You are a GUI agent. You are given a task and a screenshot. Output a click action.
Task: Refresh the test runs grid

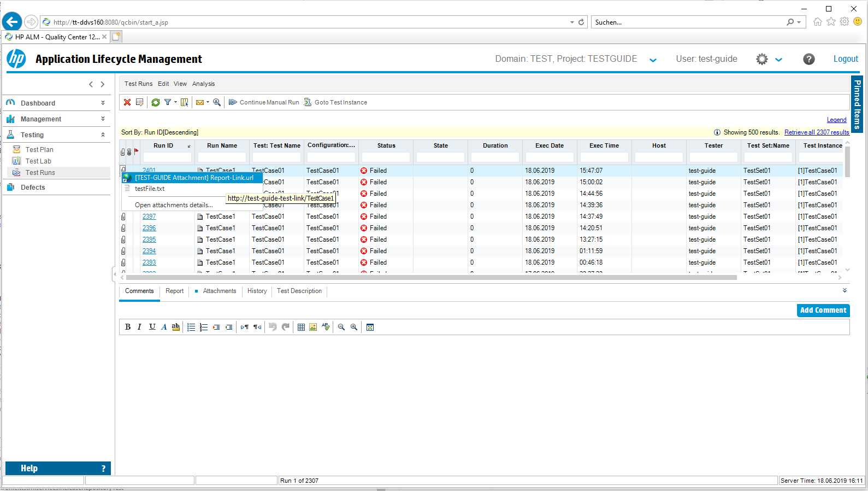pyautogui.click(x=156, y=102)
